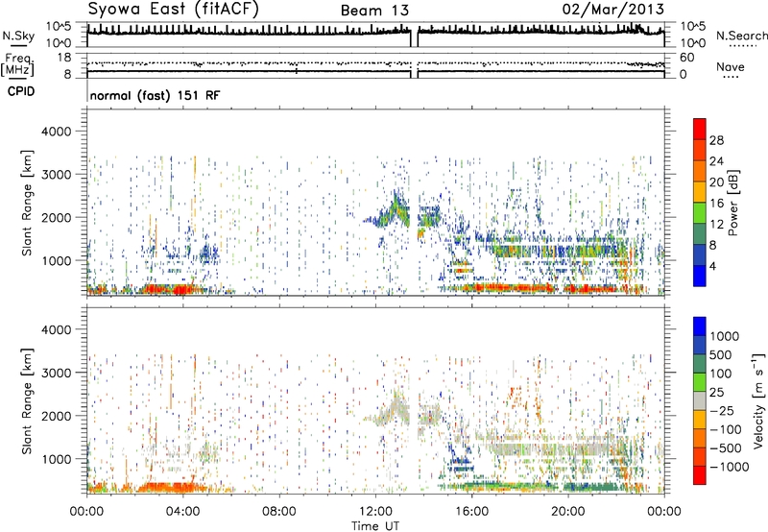768x532 pixels.
Task: Click the '500' value on velocity color bar
Action: [721, 355]
